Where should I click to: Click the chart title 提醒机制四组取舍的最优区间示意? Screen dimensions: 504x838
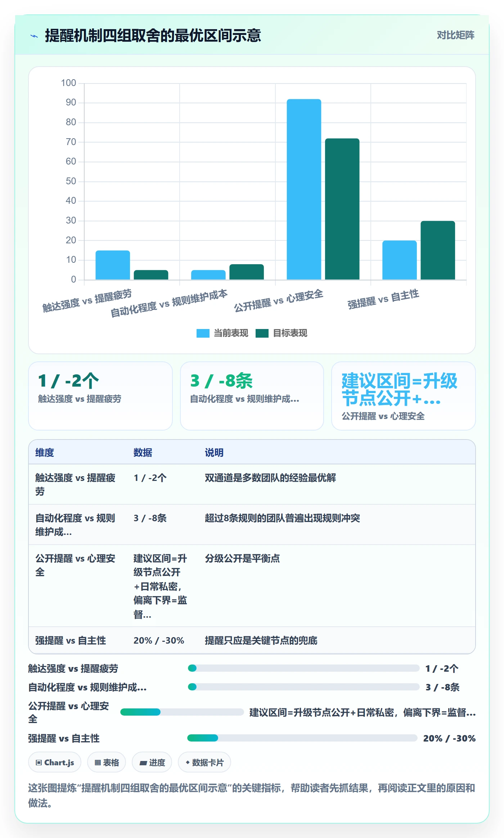[x=153, y=36]
